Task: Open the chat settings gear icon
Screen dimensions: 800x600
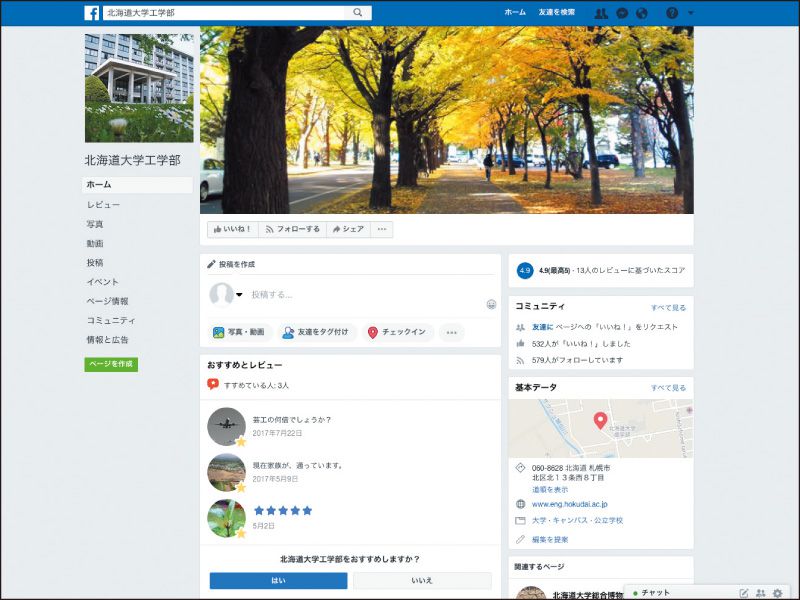Action: pyautogui.click(x=778, y=593)
